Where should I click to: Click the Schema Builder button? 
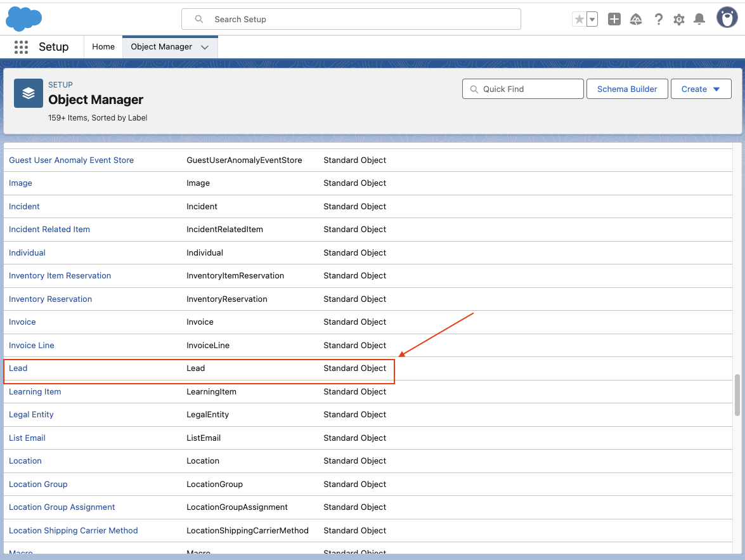(626, 89)
